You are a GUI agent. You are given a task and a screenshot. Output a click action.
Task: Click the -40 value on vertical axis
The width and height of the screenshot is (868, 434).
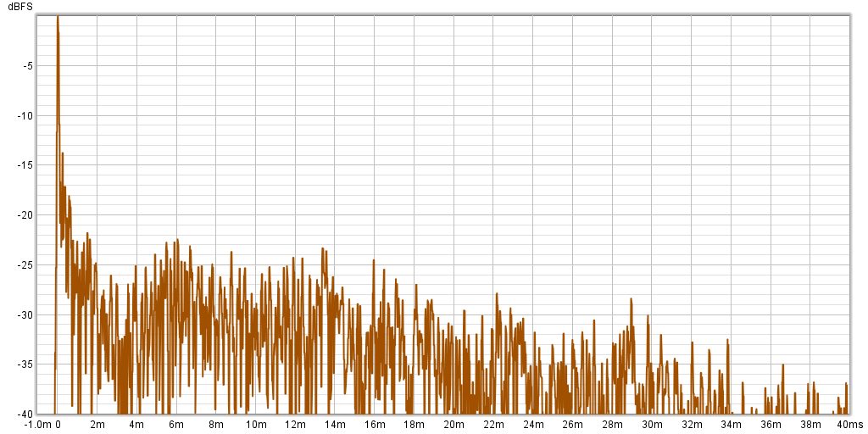tap(25, 414)
